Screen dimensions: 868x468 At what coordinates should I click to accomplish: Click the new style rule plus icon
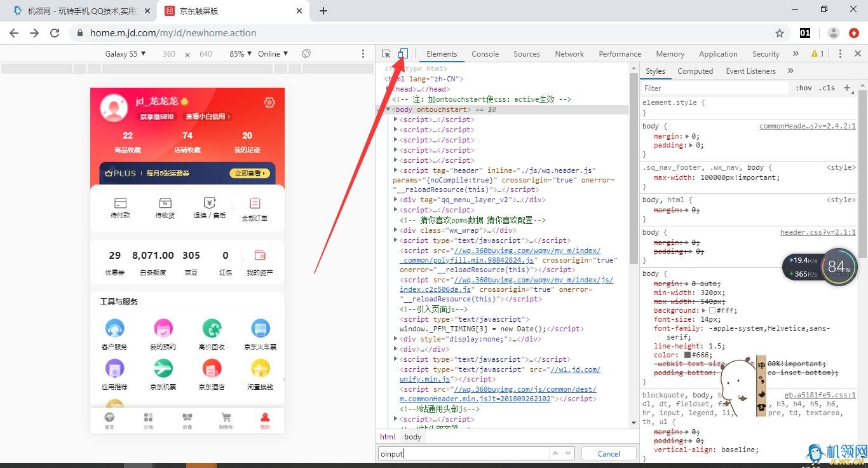pyautogui.click(x=848, y=88)
